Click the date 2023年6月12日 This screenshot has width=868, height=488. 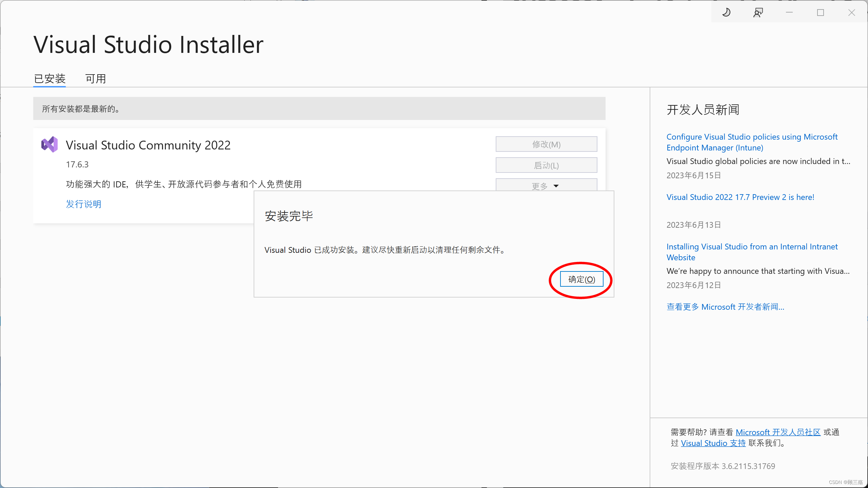pos(694,285)
